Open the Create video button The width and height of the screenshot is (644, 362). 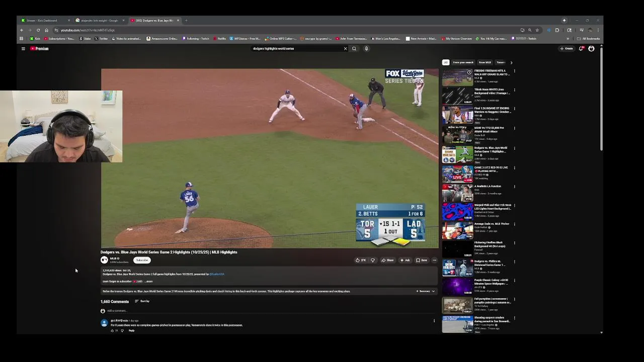pos(567,49)
